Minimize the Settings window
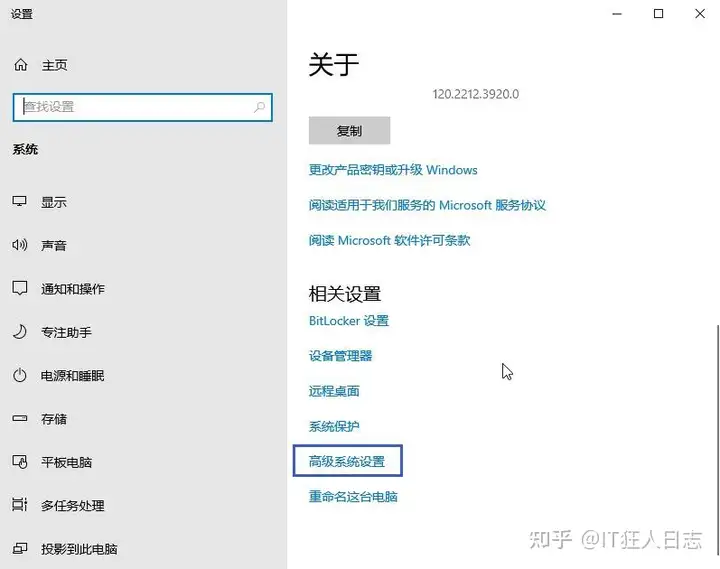Screen dimensions: 720x569 point(617,14)
